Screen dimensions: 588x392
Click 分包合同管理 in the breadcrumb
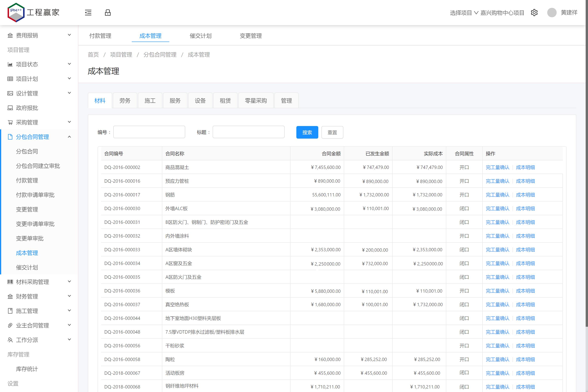[160, 54]
